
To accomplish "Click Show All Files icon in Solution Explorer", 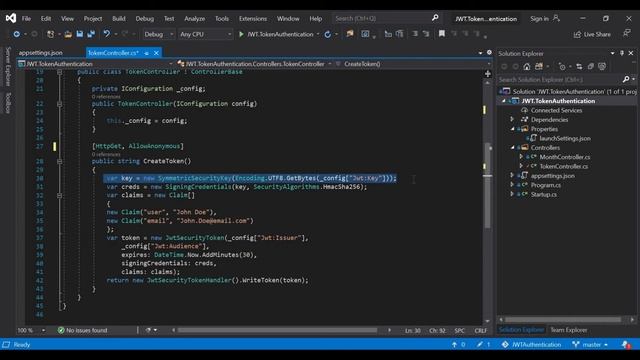I will [602, 66].
